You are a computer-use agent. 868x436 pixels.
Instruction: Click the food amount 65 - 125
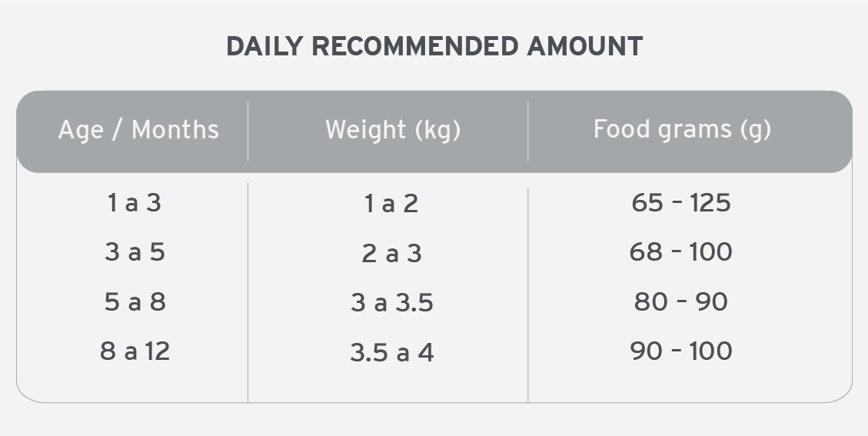681,203
